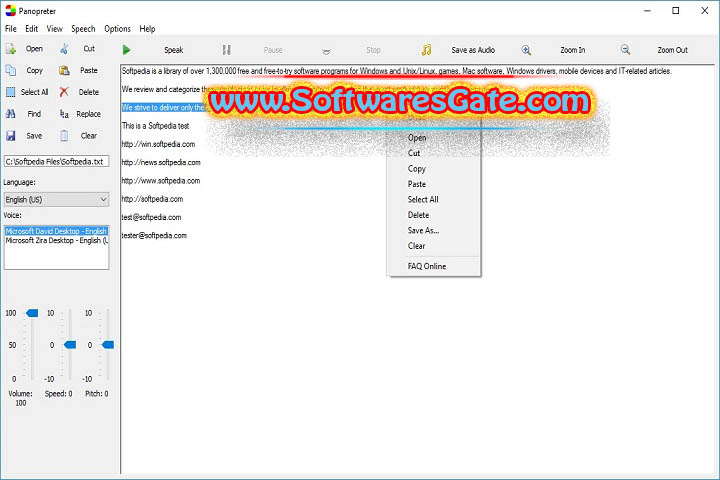Click the line This is a Softpedia test
Viewport: 720px width, 480px height.
[x=156, y=125]
